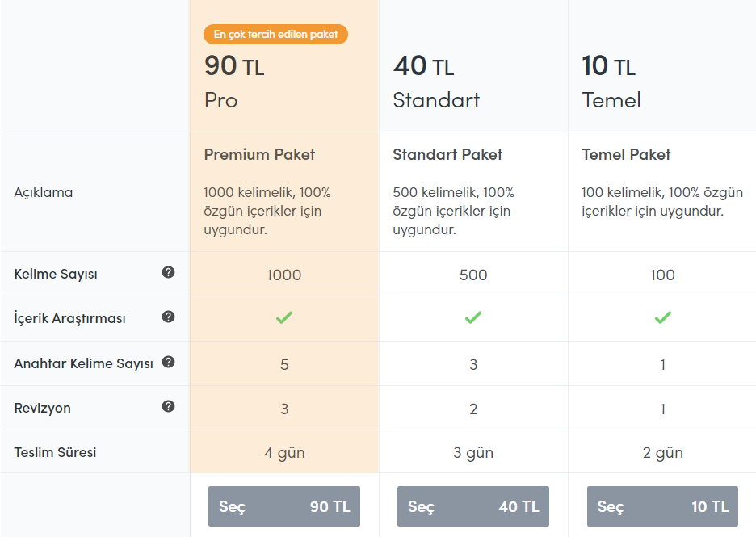
Task: Click the Teslim Süresi row label
Action: tap(55, 452)
